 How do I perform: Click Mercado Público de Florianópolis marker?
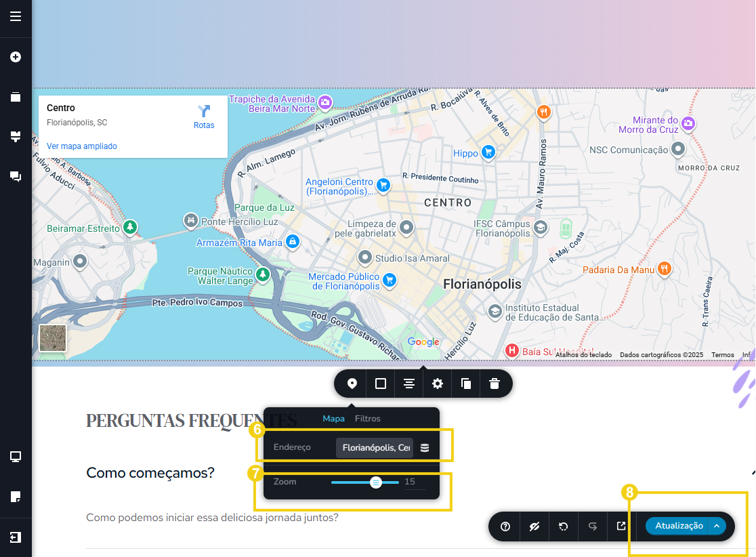(x=390, y=280)
